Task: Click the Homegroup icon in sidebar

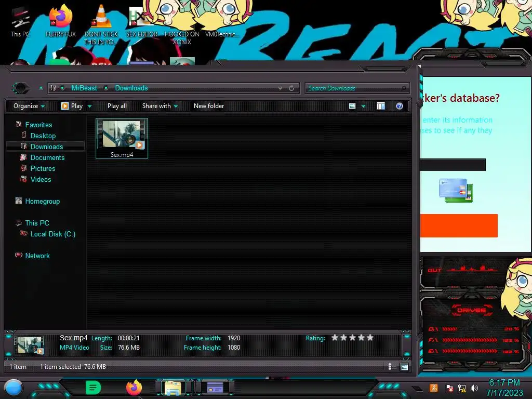Action: coord(19,201)
